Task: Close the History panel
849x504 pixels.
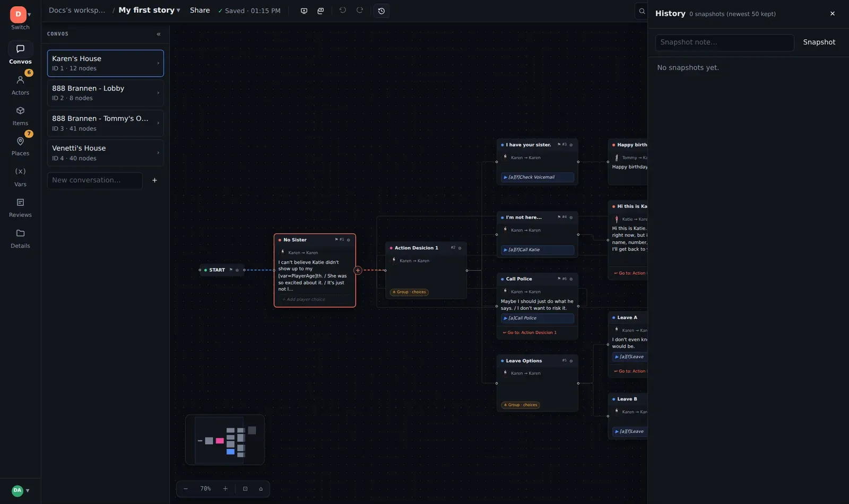Action: (832, 14)
